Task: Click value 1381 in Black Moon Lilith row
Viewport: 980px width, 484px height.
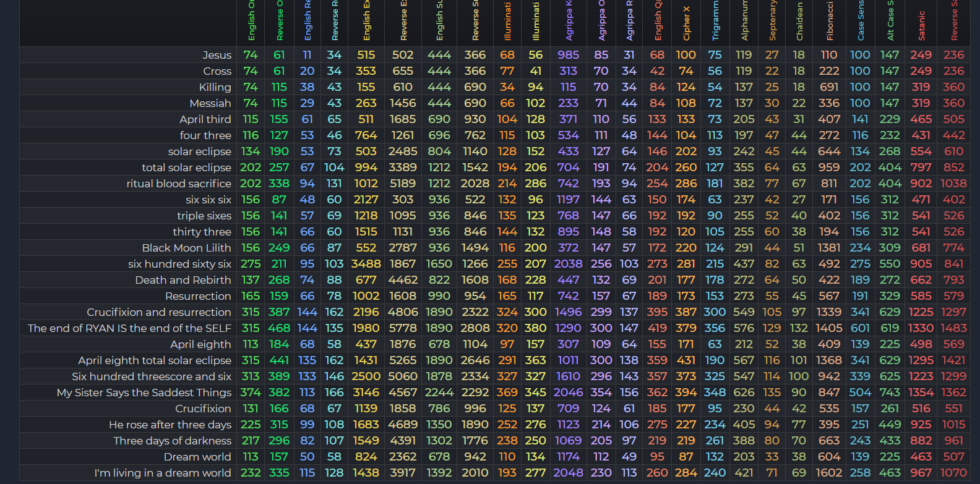Action: pos(829,248)
